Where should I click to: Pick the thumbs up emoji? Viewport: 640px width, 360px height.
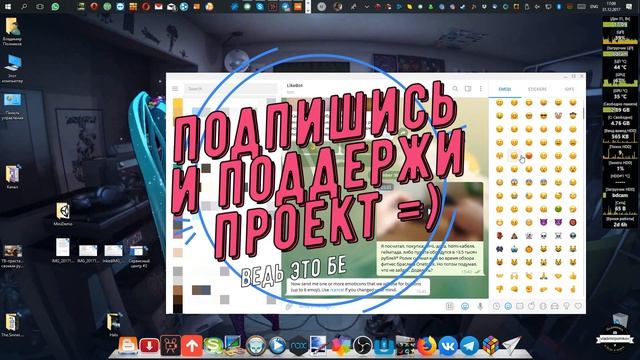573,276
